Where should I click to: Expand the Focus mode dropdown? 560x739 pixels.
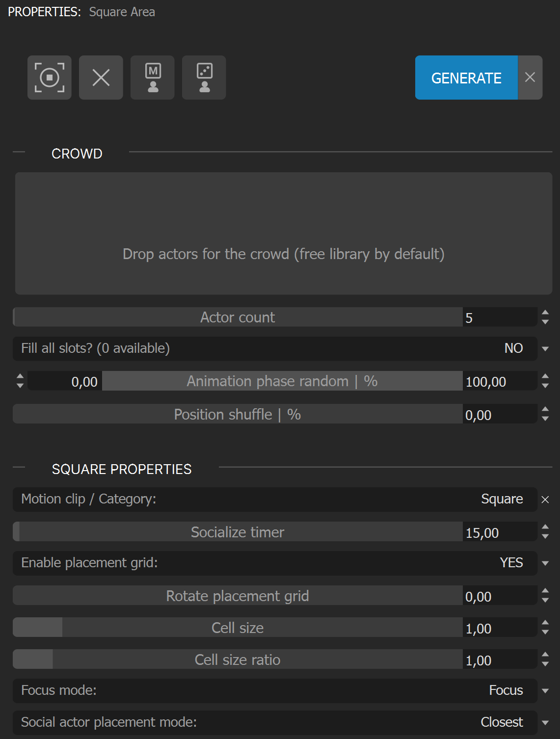545,691
